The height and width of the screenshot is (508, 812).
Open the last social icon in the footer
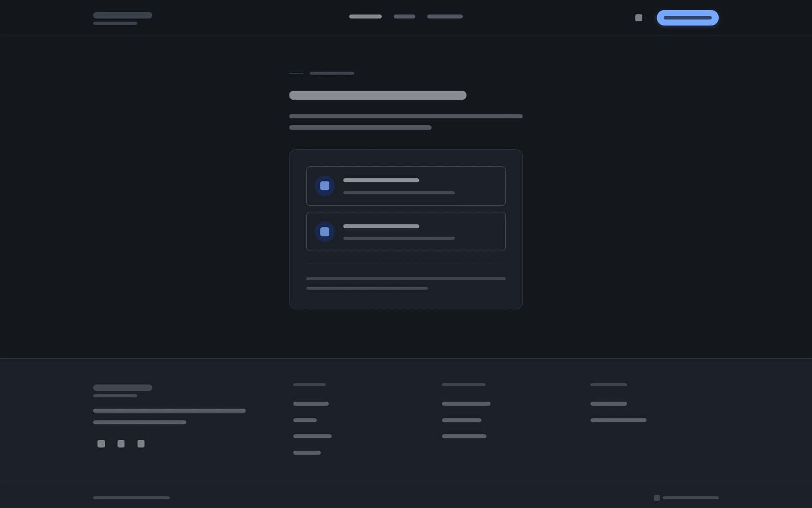tap(141, 444)
